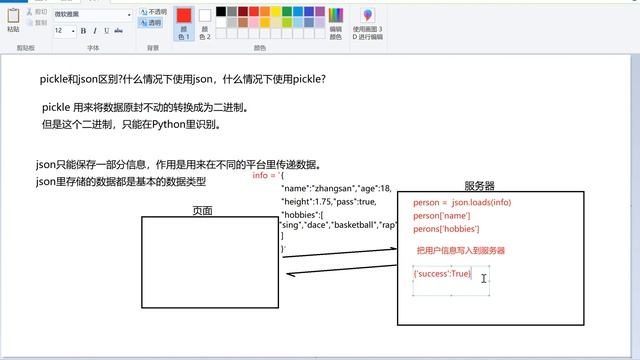Click the red "person['name']" text

[442, 216]
